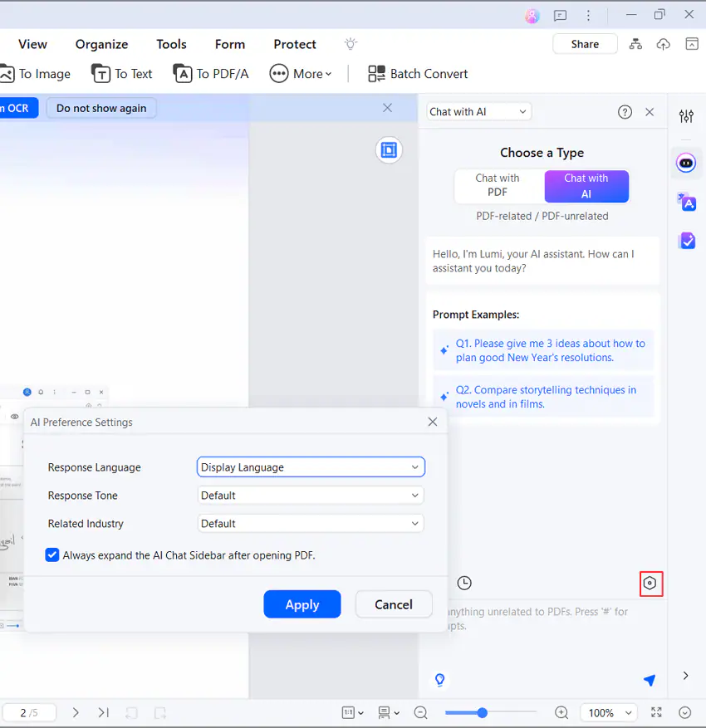Select the Organize menu
This screenshot has height=728, width=706.
101,44
